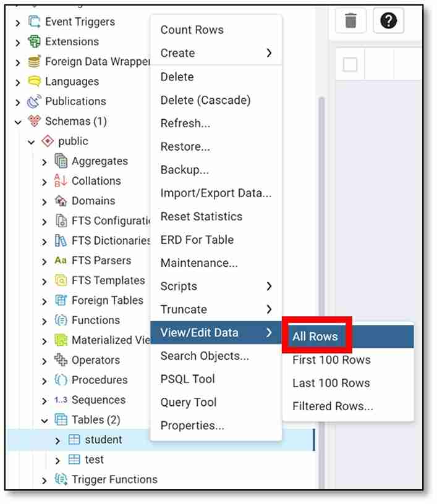The height and width of the screenshot is (504, 437).
Task: Click the Extensions node icon
Action: coord(34,42)
